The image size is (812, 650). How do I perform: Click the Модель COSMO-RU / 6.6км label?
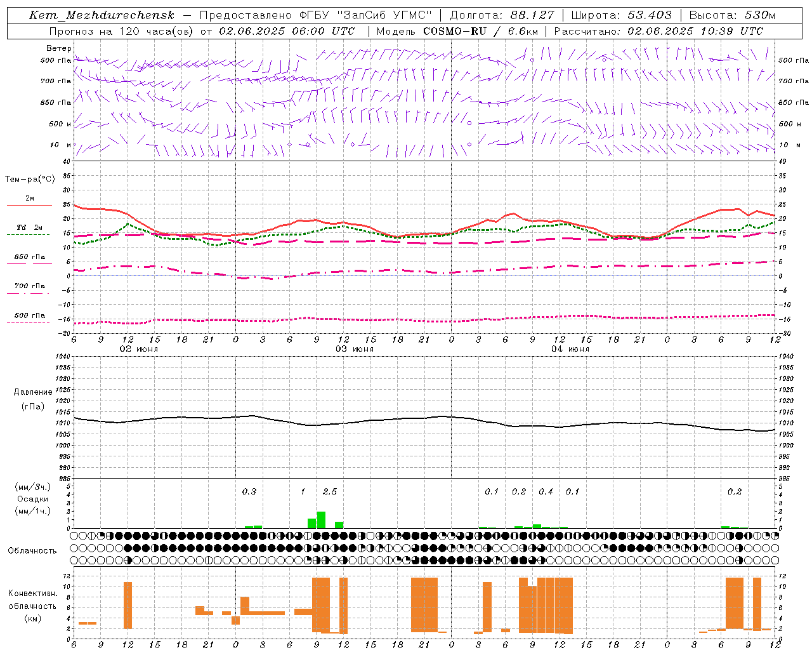457,31
